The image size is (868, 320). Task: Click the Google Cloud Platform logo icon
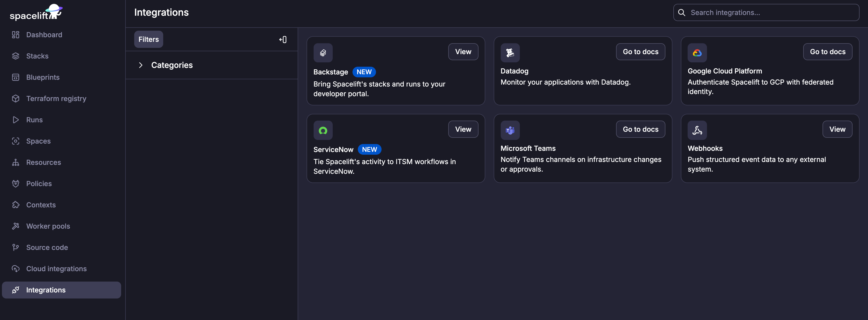pos(697,52)
